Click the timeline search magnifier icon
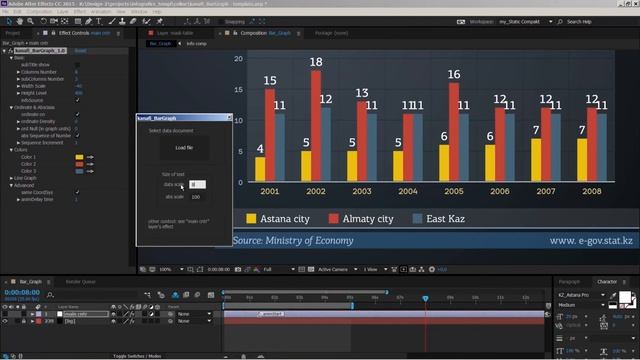 point(50,295)
